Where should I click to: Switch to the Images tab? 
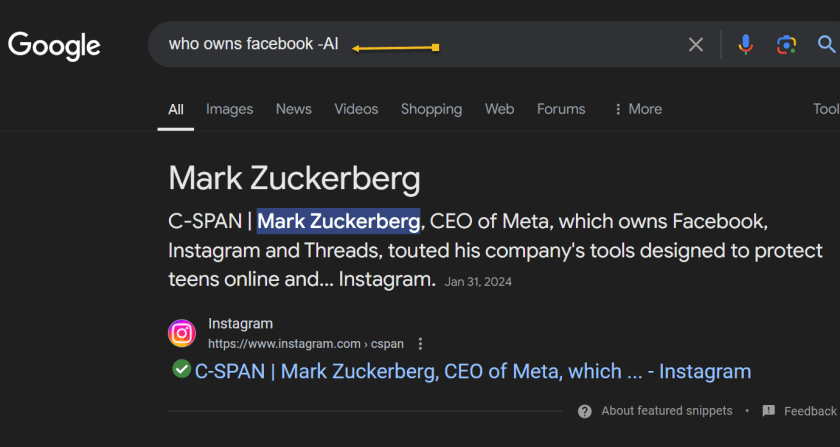tap(229, 109)
